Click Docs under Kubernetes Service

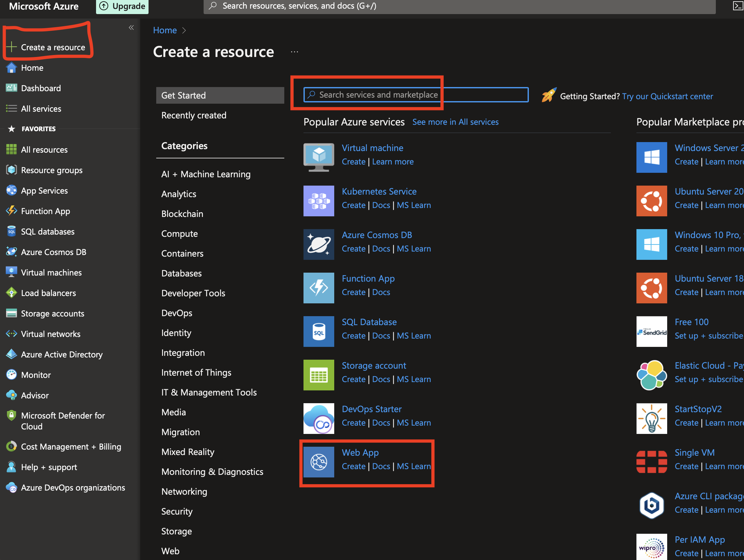point(381,205)
